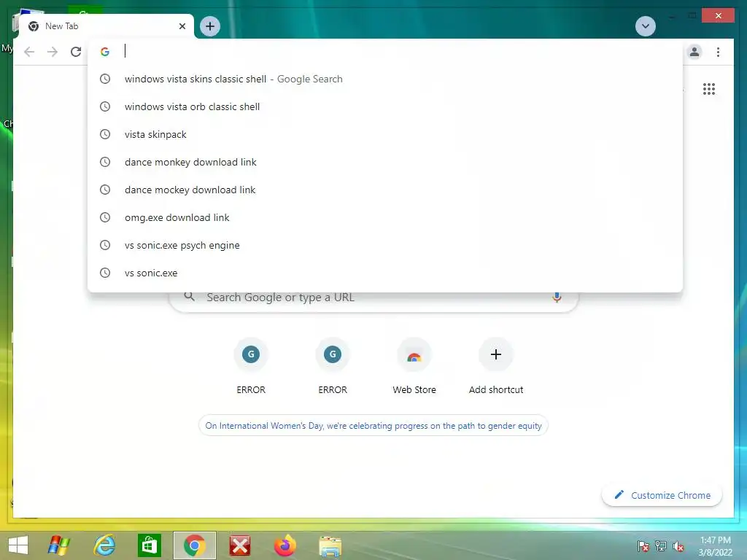Click Add shortcut button
747x560 pixels.
pyautogui.click(x=496, y=365)
